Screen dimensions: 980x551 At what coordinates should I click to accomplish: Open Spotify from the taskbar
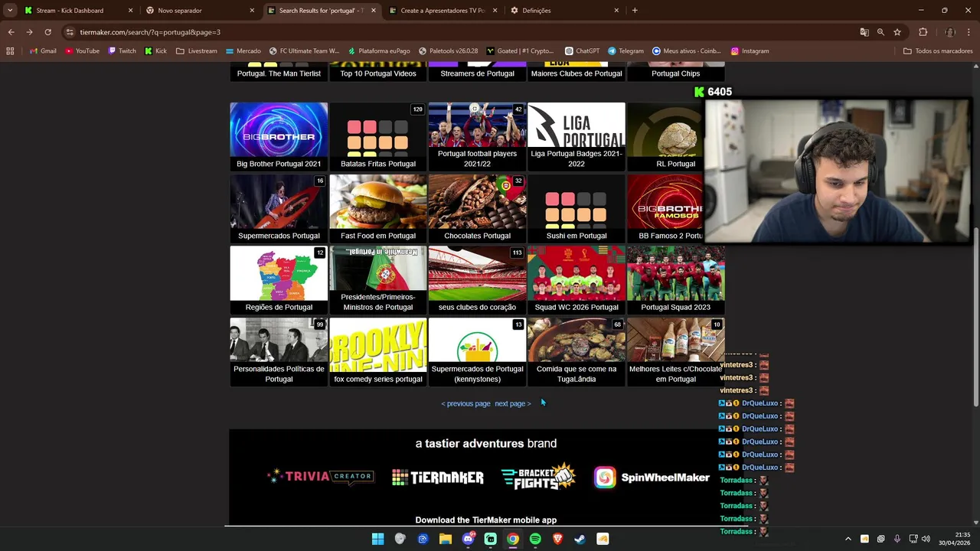[x=535, y=539]
